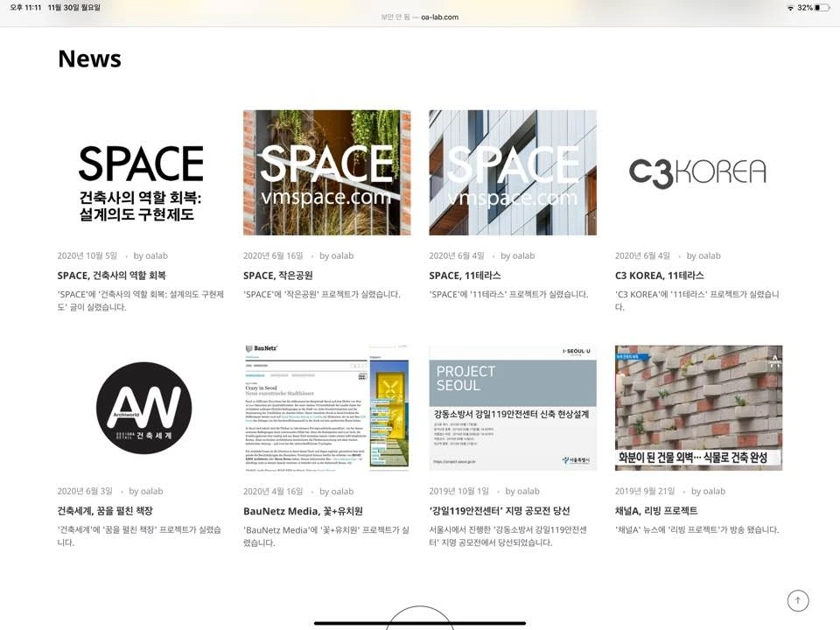The width and height of the screenshot is (840, 630).
Task: Open the brick wall news broadcast thumbnail
Action: [x=698, y=408]
